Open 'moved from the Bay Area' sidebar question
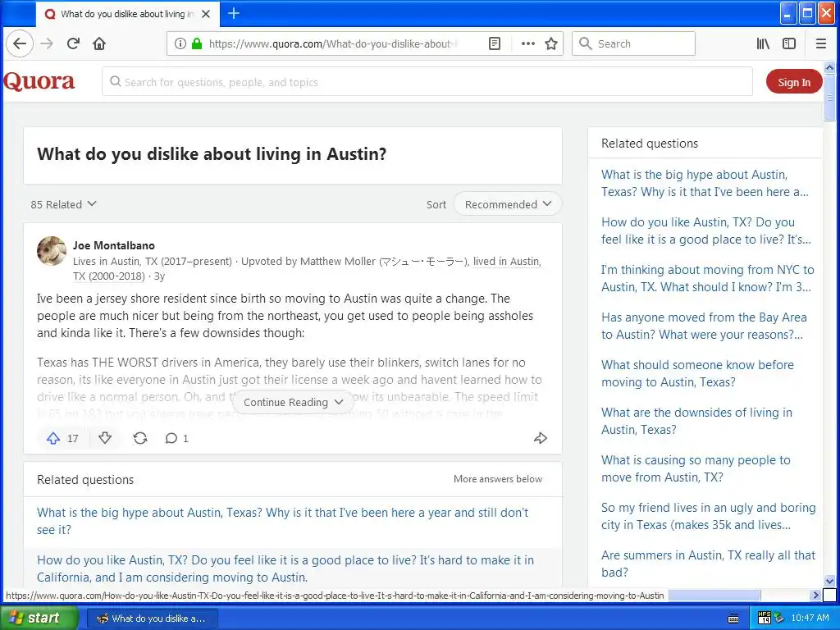Screen dimensions: 840x630 click(704, 326)
